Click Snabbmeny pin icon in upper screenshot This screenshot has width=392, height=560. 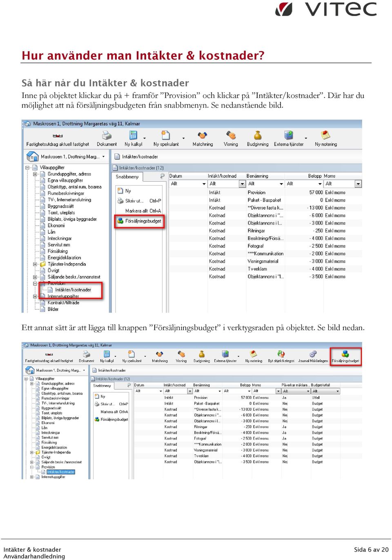tap(162, 176)
